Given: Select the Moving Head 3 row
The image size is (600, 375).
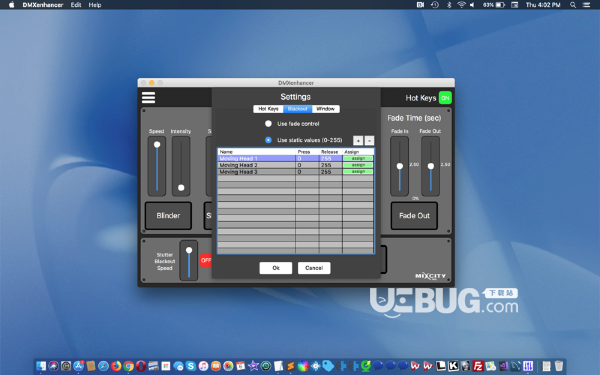Looking at the screenshot, I should pos(296,172).
